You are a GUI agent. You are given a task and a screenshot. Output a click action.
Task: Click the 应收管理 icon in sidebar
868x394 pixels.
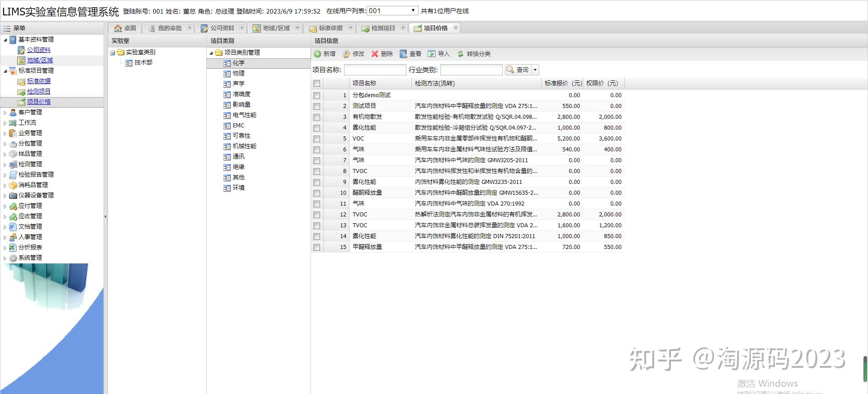point(13,216)
